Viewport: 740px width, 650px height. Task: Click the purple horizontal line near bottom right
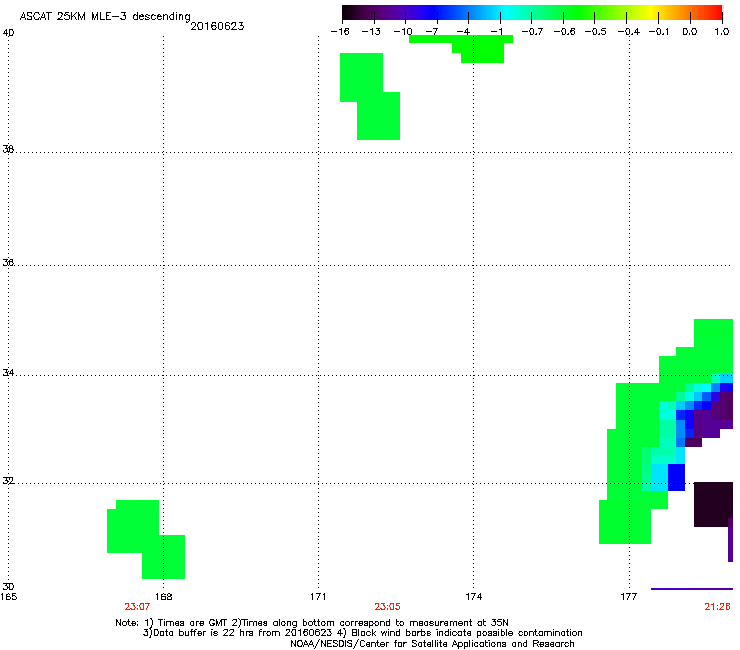pos(692,589)
